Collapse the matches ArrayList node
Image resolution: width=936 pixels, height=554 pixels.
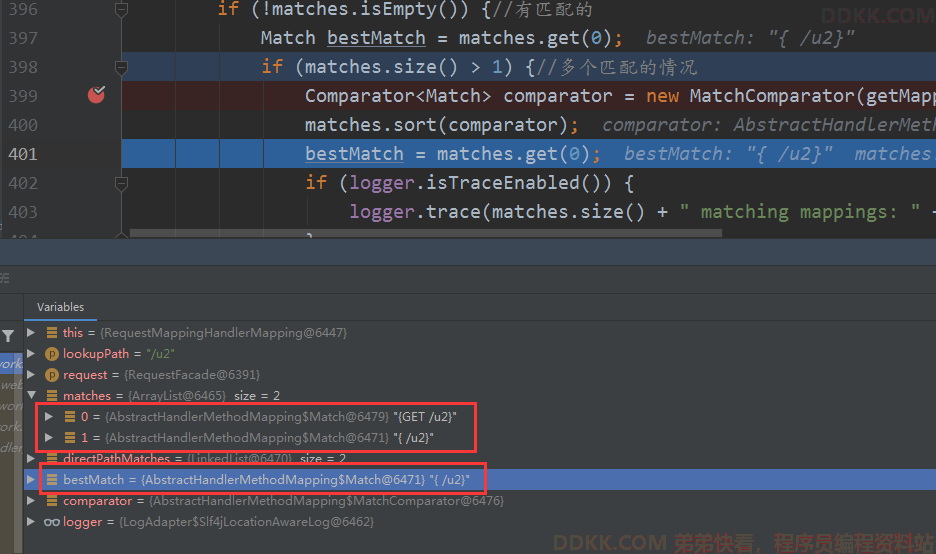[31, 395]
